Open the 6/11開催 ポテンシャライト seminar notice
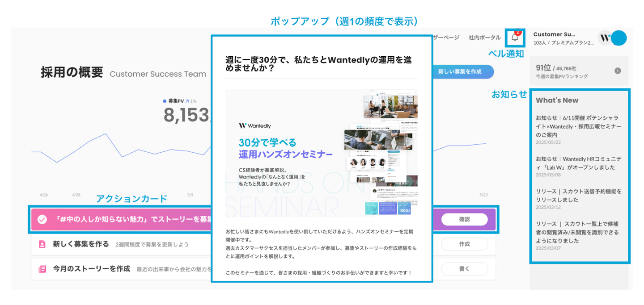Image resolution: width=644 pixels, height=305 pixels. 578,126
